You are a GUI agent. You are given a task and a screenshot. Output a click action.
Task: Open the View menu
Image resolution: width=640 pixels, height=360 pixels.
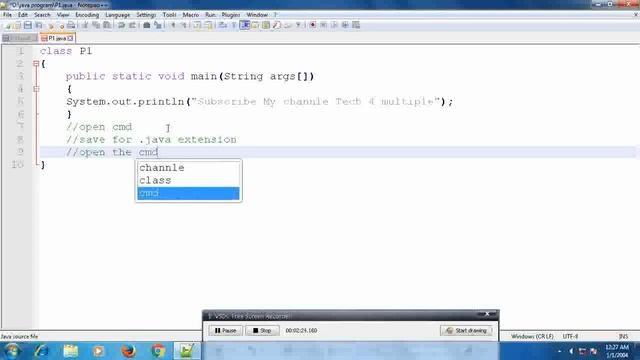tap(63, 15)
